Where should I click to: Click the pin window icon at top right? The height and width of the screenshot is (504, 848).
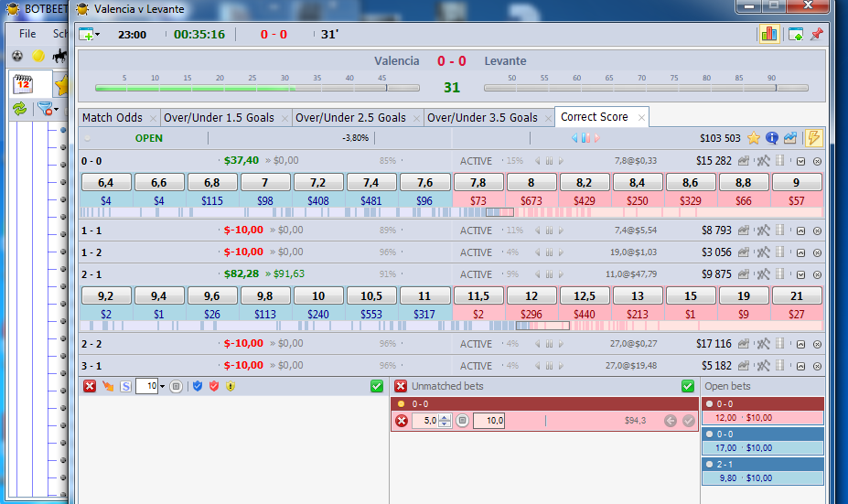(x=817, y=34)
